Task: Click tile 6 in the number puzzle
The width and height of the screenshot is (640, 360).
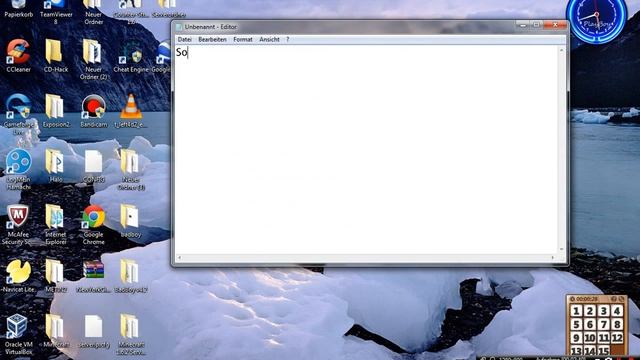Action: (x=590, y=324)
